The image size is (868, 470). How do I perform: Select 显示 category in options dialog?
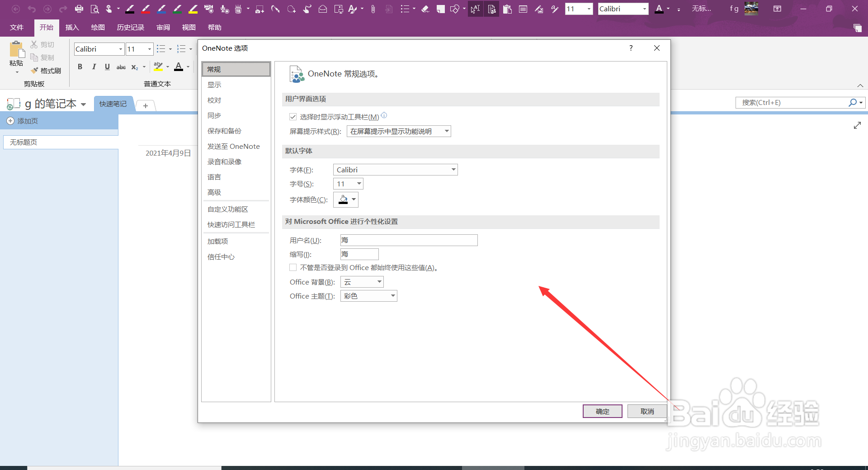(x=236, y=85)
